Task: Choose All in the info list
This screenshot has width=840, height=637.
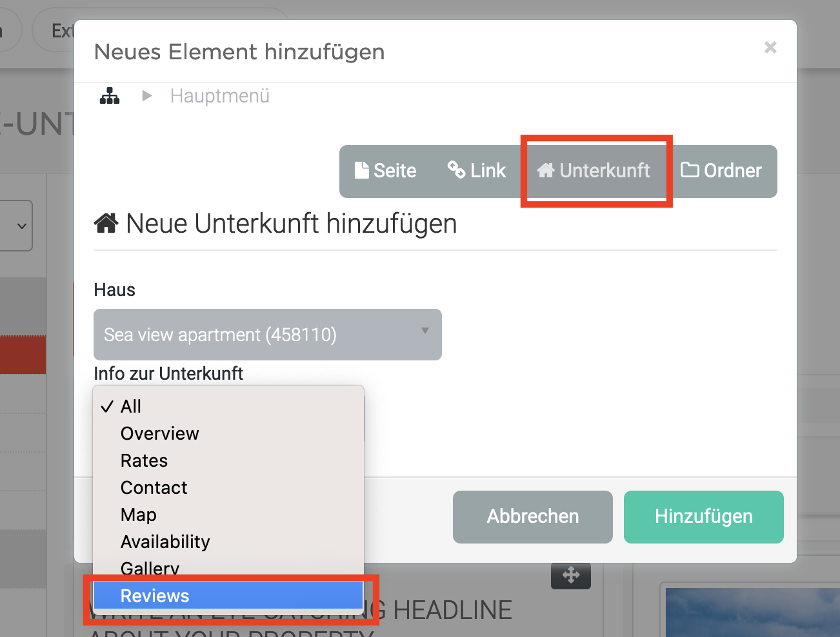Action: (131, 406)
